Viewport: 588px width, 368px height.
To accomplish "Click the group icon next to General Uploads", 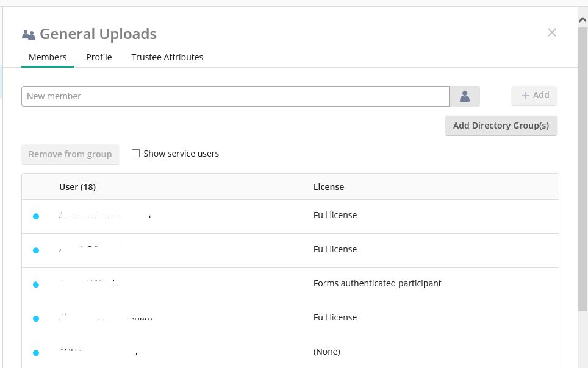I will [x=29, y=35].
